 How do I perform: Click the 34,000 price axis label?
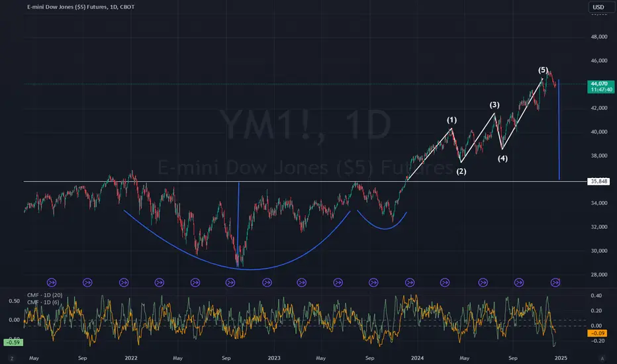point(599,203)
